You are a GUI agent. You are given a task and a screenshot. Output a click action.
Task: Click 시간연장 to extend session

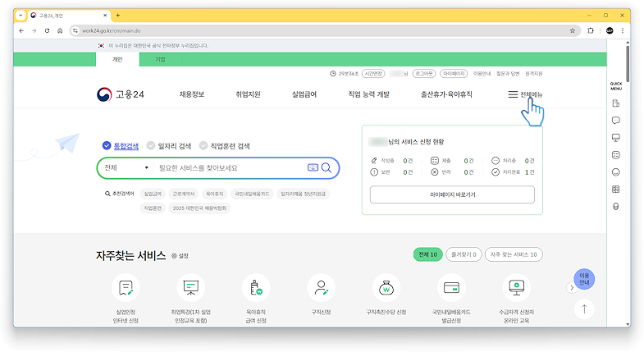pyautogui.click(x=373, y=74)
